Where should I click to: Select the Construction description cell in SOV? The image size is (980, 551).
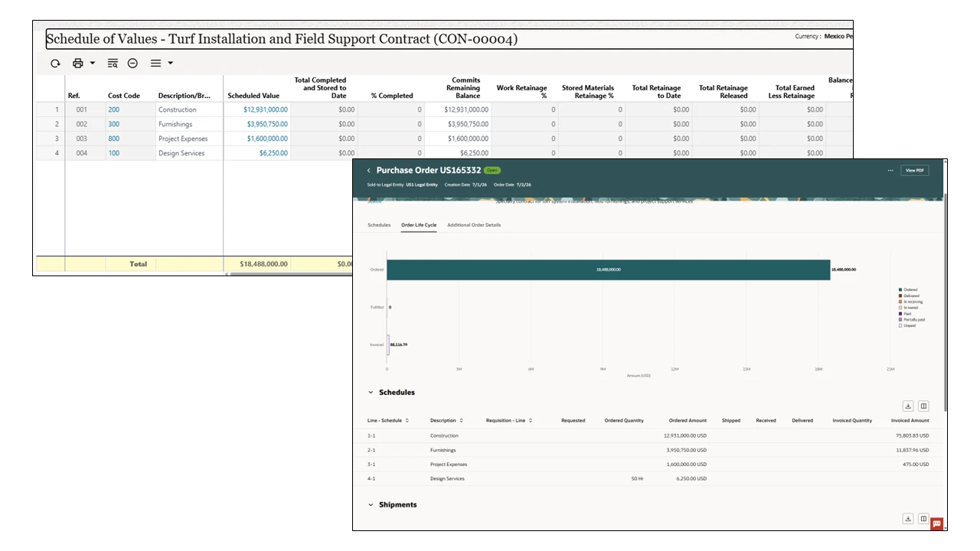click(189, 109)
